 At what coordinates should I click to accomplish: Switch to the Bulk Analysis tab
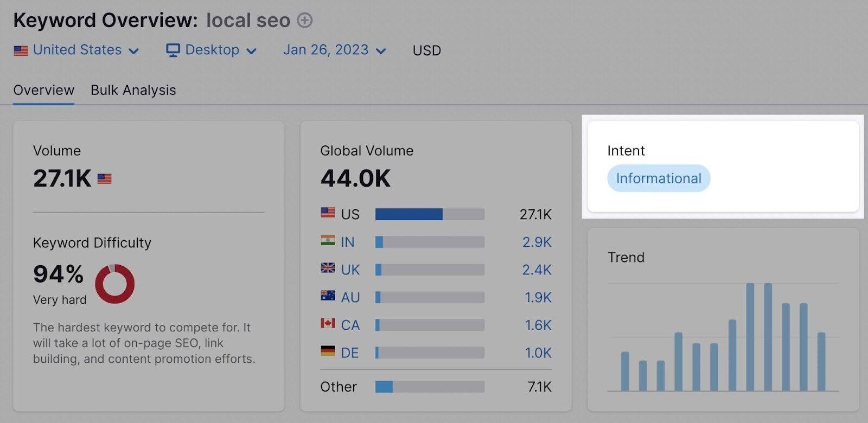tap(133, 90)
